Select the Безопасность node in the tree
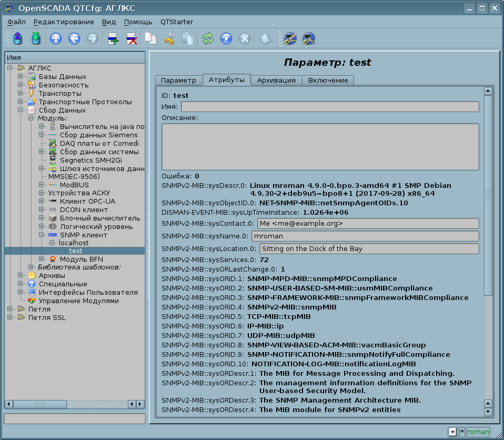This screenshot has width=504, height=440. [63, 85]
